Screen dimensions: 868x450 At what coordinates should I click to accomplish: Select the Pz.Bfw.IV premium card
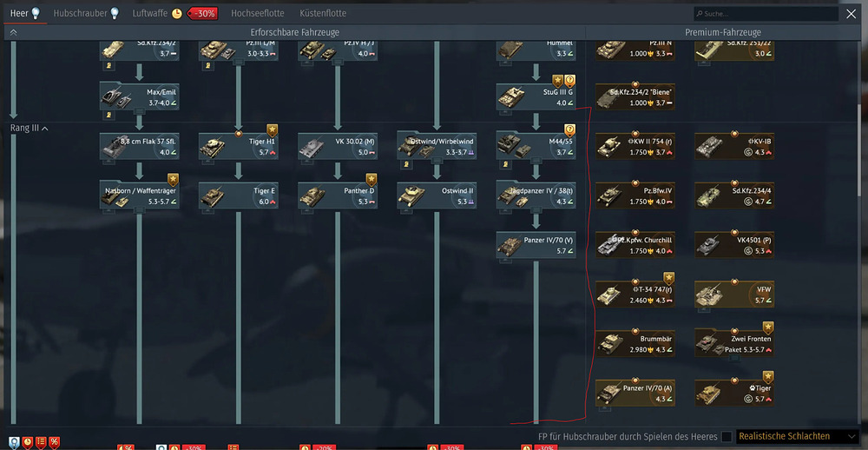pyautogui.click(x=635, y=195)
